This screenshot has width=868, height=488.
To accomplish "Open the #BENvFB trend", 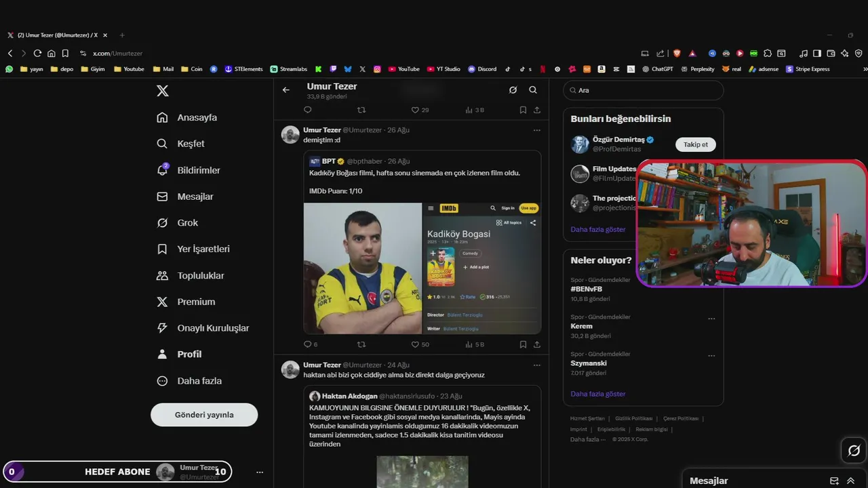I will [587, 289].
